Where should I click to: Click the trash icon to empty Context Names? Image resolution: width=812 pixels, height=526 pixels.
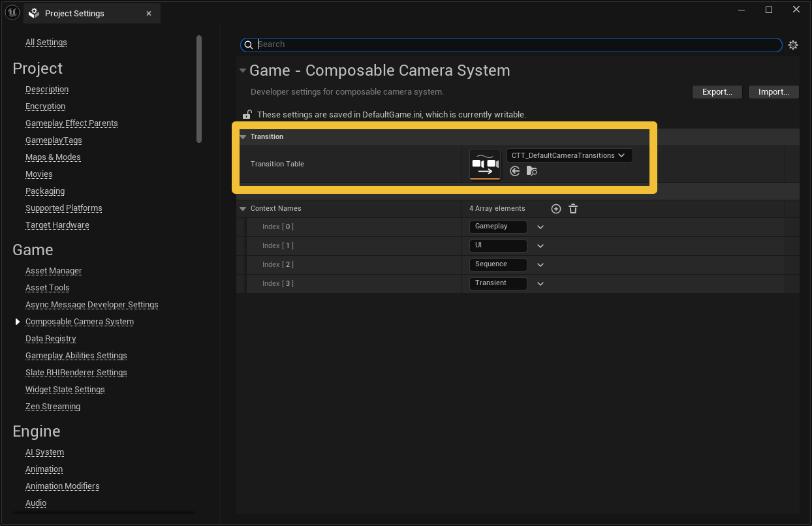click(x=573, y=209)
